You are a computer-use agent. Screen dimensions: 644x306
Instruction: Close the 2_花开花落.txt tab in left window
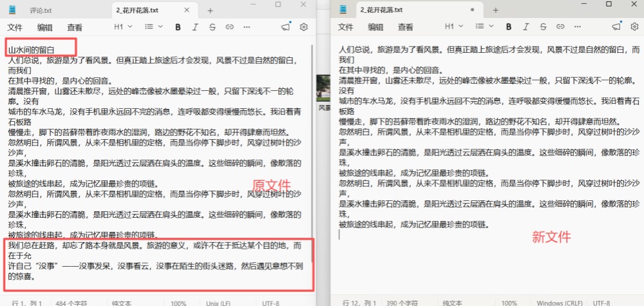tap(187, 10)
